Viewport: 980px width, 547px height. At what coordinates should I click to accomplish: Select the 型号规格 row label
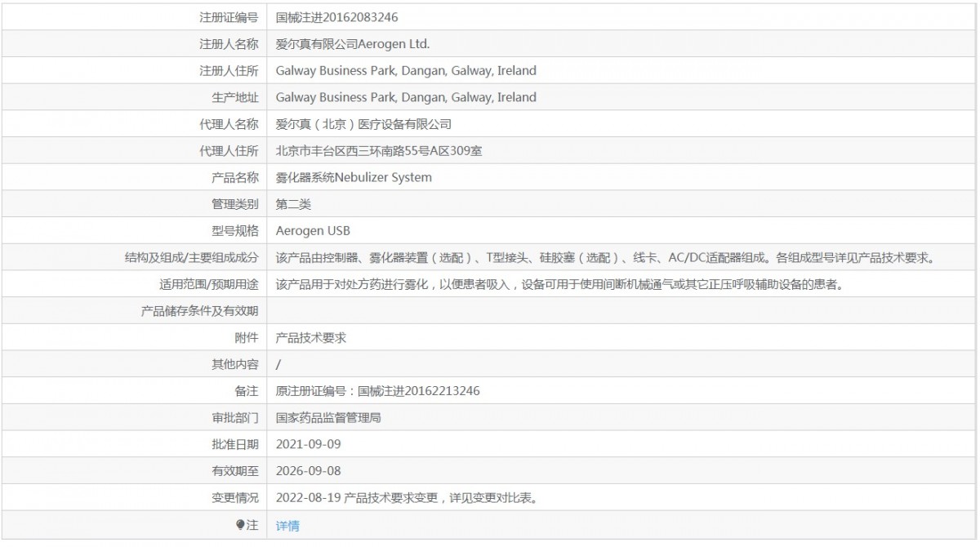tap(235, 231)
